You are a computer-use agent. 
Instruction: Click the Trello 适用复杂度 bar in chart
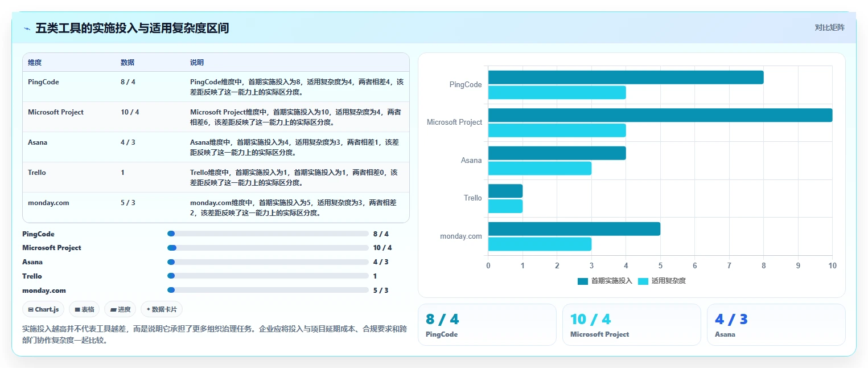pos(505,206)
